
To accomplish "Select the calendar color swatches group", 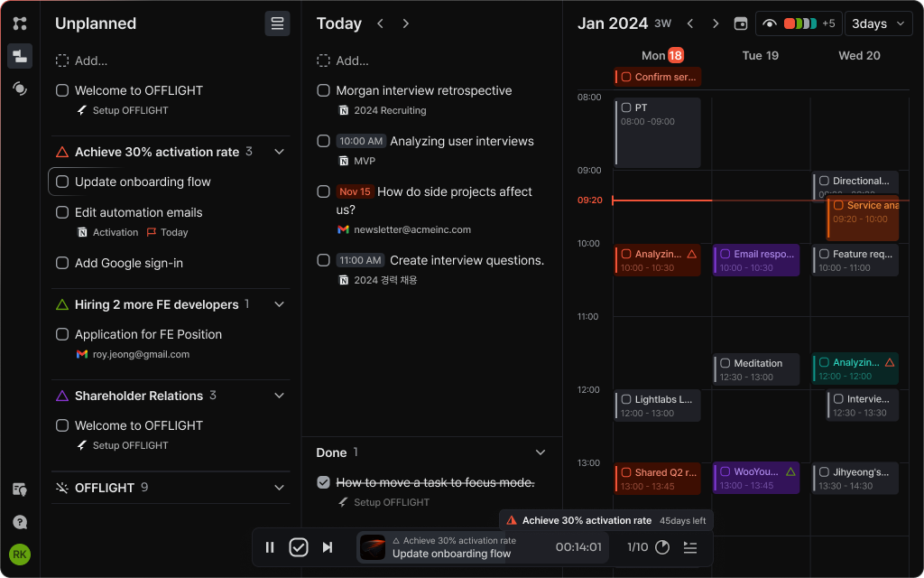I will click(x=800, y=23).
